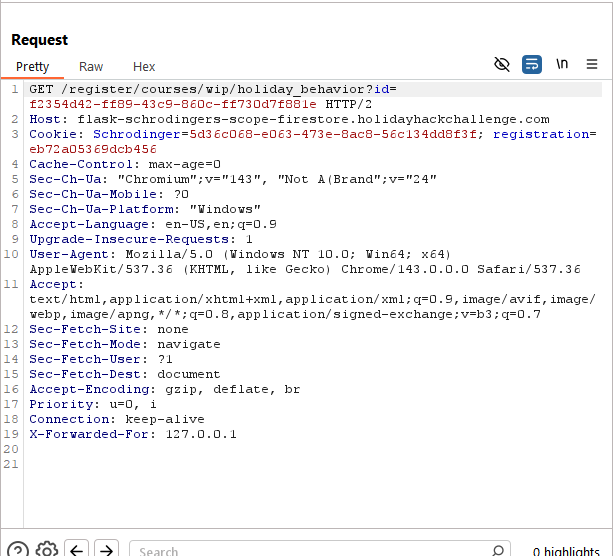Viewport: 613px width, 556px height.
Task: Switch to the Pretty tab
Action: click(x=32, y=67)
